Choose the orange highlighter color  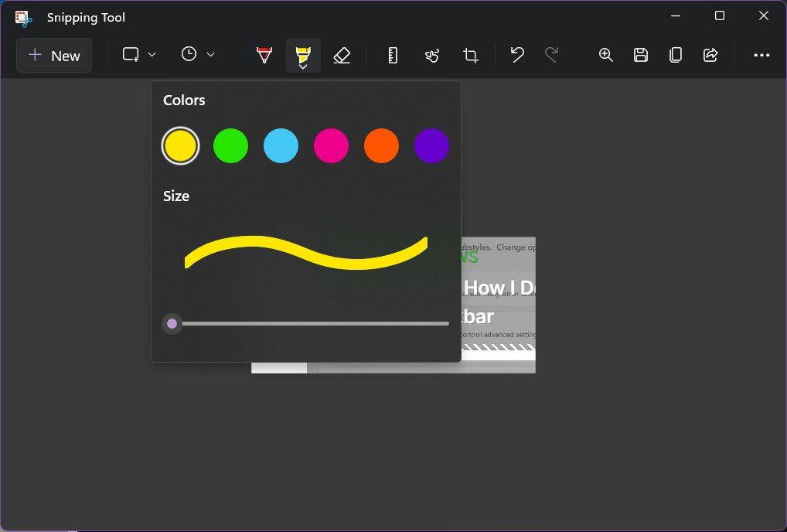click(x=381, y=145)
